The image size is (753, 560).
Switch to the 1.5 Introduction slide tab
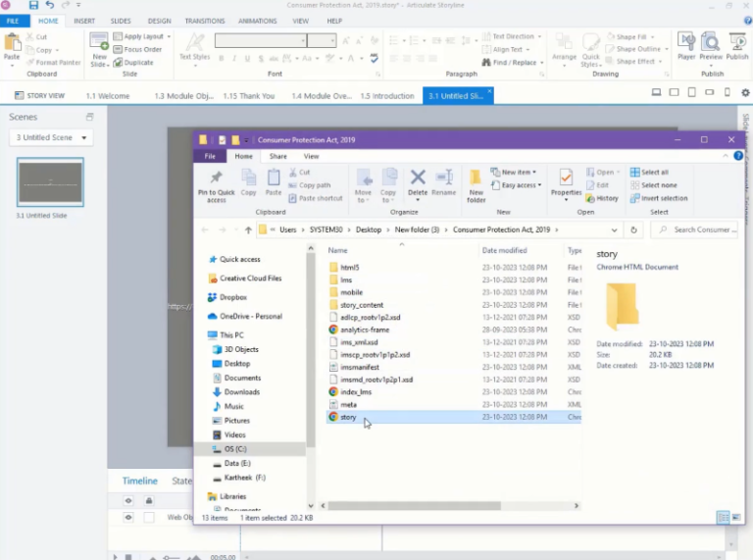(386, 96)
